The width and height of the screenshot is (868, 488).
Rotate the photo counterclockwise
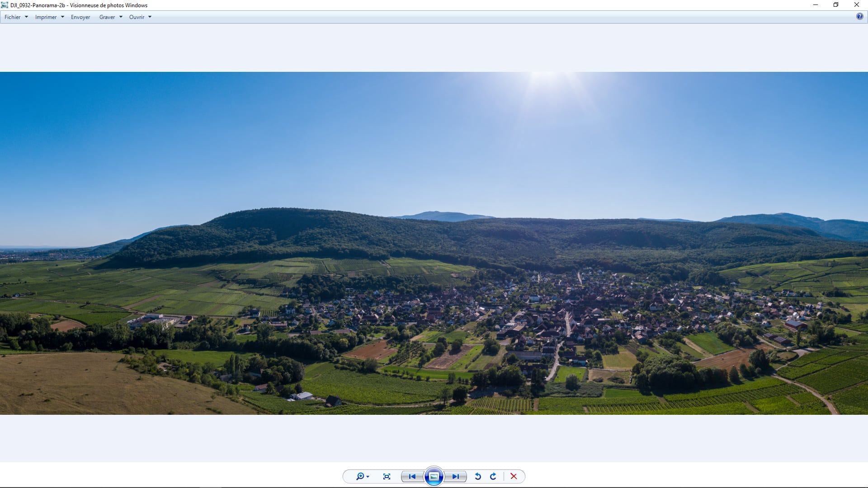pos(478,476)
